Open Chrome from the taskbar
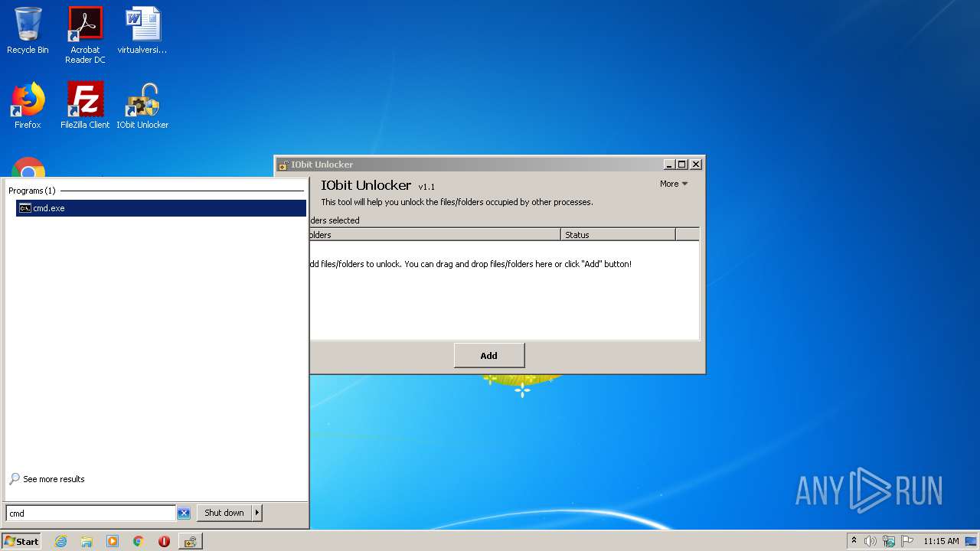The width and height of the screenshot is (980, 551). (139, 541)
